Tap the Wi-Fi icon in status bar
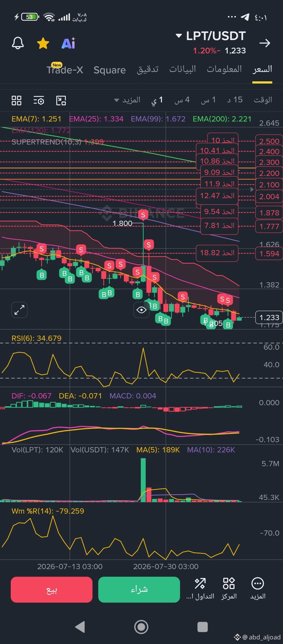Image resolution: width=283 pixels, height=644 pixels. click(49, 17)
